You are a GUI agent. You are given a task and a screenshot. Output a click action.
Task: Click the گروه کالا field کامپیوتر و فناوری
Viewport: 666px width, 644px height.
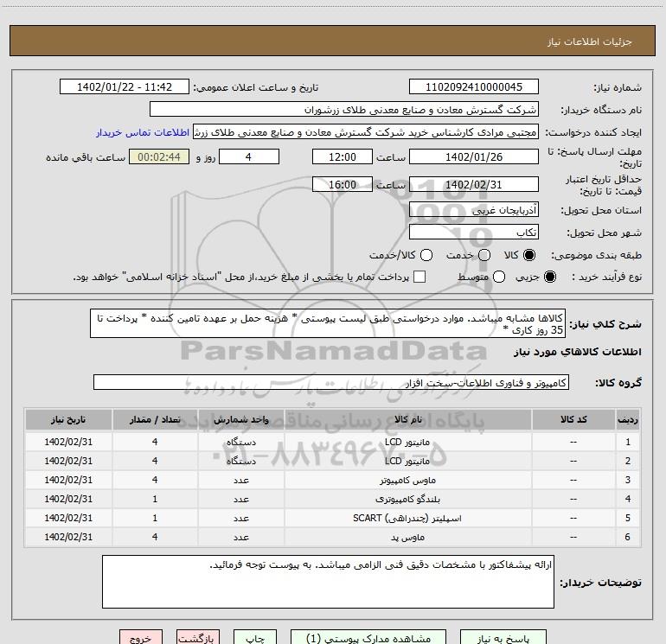(331, 382)
